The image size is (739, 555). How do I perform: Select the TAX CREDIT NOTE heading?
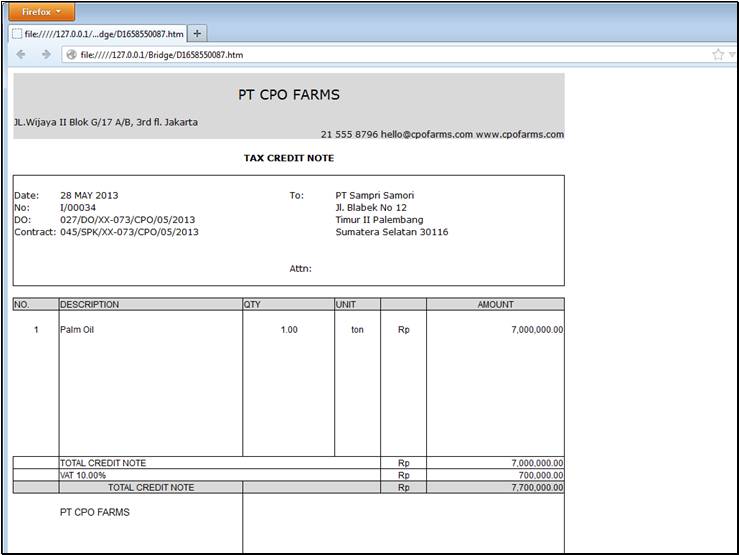click(289, 158)
